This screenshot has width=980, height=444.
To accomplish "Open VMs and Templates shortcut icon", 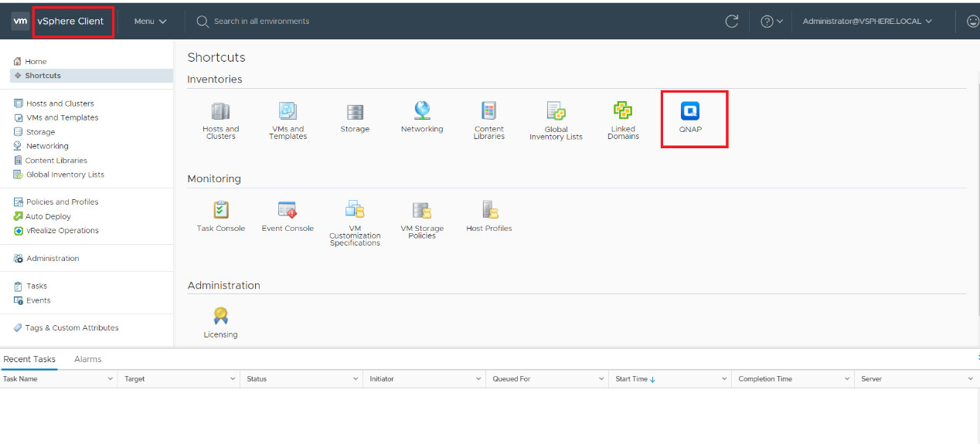I will pos(288,111).
